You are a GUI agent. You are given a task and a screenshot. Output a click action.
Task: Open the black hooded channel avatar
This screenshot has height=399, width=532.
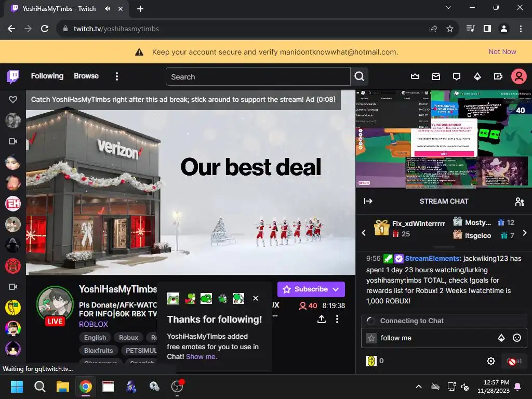click(x=13, y=245)
